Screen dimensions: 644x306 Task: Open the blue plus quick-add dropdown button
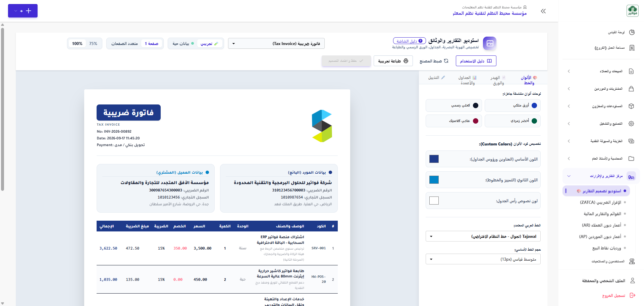coord(23,11)
